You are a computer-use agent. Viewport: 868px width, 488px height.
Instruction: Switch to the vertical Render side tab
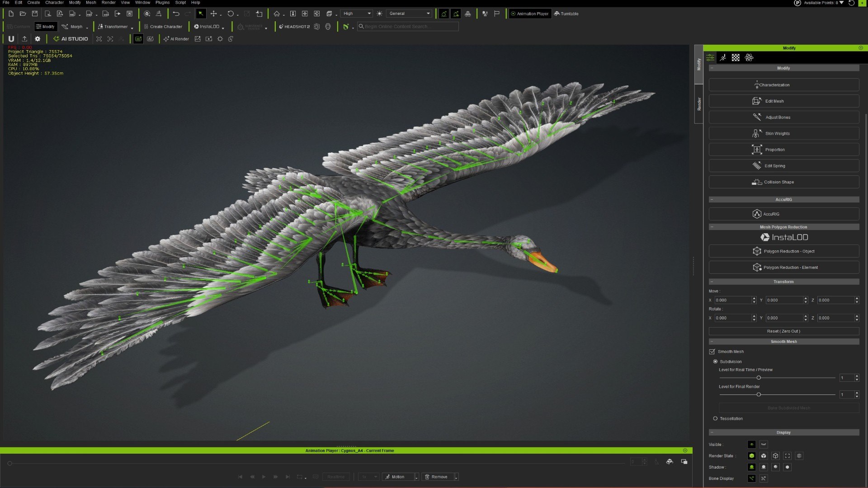[x=699, y=104]
